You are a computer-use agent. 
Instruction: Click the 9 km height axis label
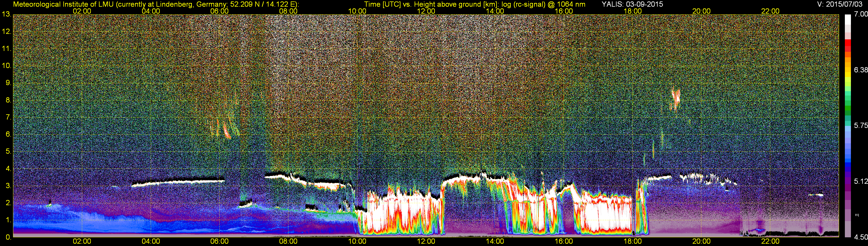pyautogui.click(x=8, y=83)
